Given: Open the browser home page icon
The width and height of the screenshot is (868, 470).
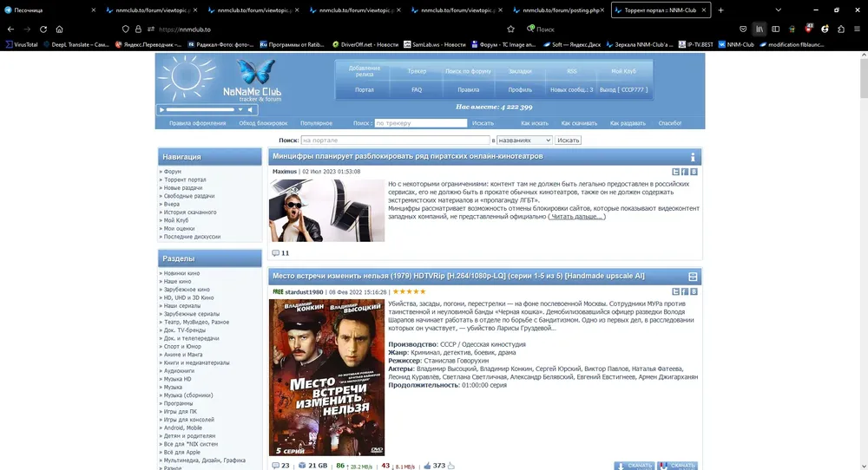Looking at the screenshot, I should (59, 29).
